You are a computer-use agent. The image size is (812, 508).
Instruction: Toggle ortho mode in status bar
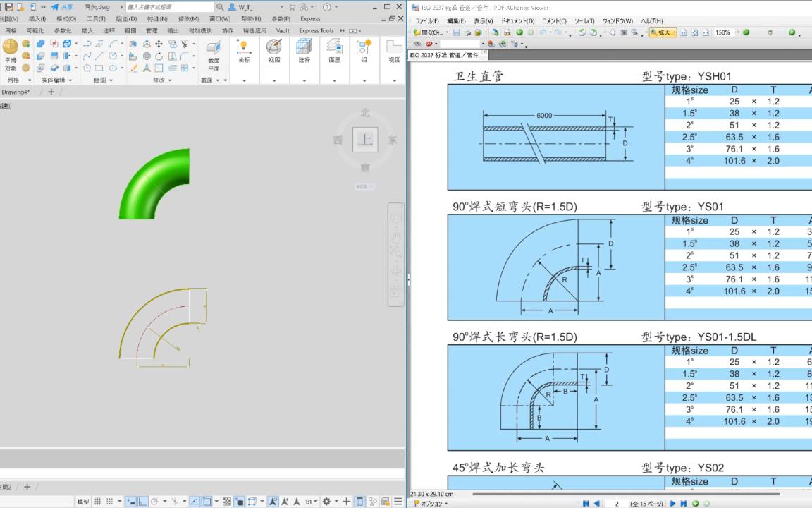coord(142,502)
